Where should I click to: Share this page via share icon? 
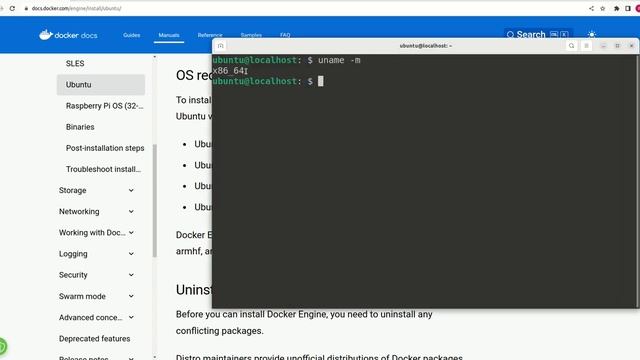(591, 8)
